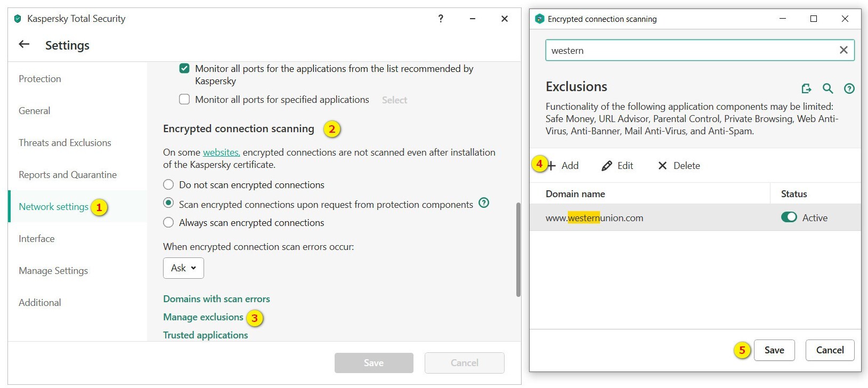Minimize the Encrypted connection scanning window
This screenshot has height=388, width=868.
point(783,19)
